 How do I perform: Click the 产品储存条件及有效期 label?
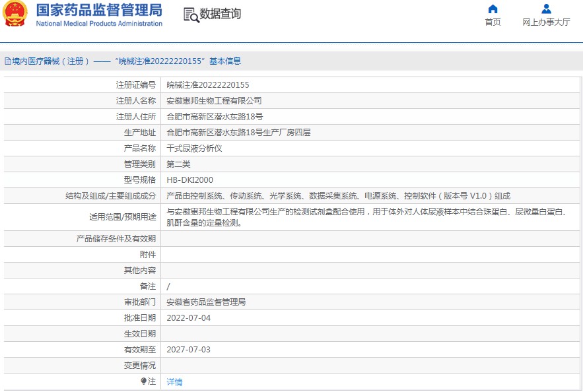(116, 238)
